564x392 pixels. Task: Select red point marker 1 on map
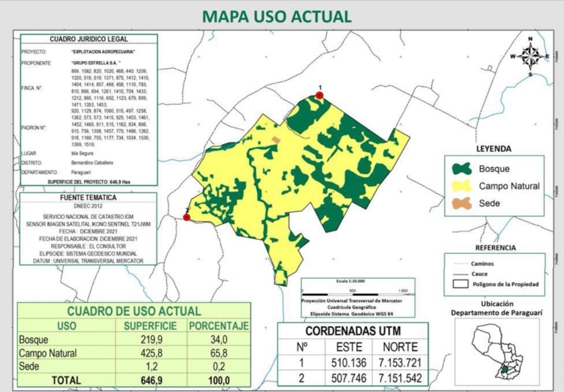tap(320, 95)
